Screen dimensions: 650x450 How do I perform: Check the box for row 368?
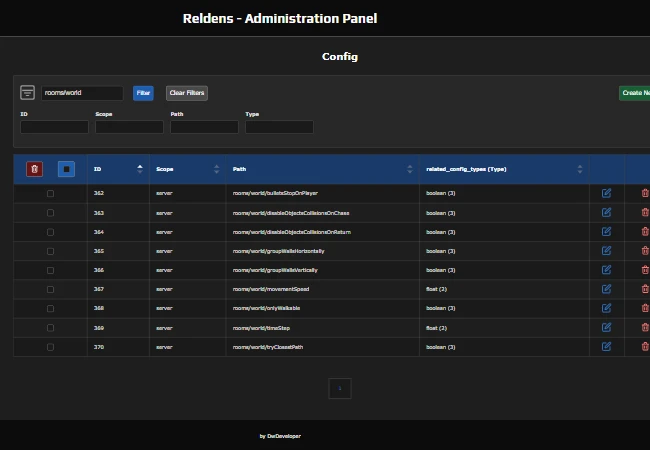(x=50, y=308)
